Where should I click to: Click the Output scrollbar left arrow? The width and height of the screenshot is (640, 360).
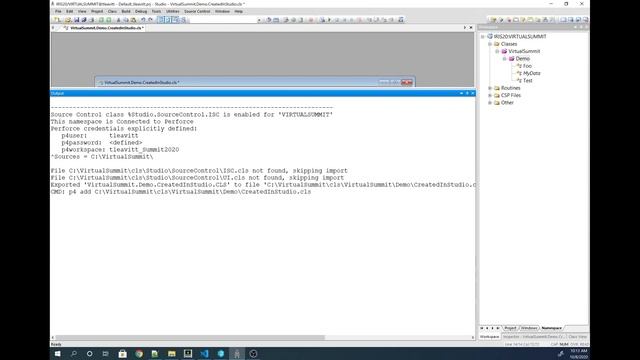pyautogui.click(x=53, y=338)
